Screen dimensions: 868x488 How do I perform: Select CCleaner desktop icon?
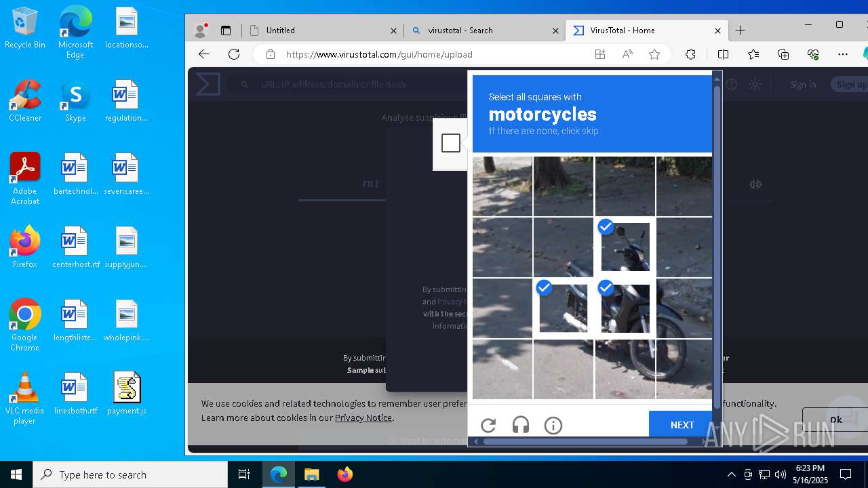click(x=25, y=101)
